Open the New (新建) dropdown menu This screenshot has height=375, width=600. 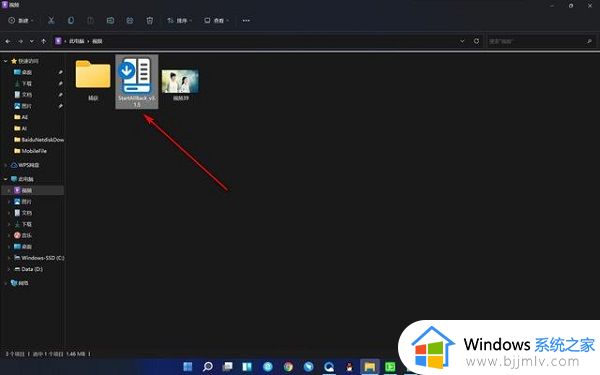(x=21, y=20)
